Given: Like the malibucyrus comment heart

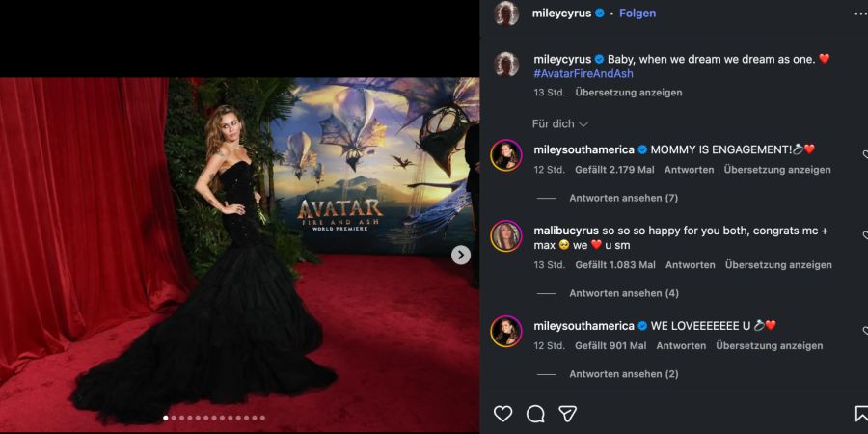Looking at the screenshot, I should point(865,236).
